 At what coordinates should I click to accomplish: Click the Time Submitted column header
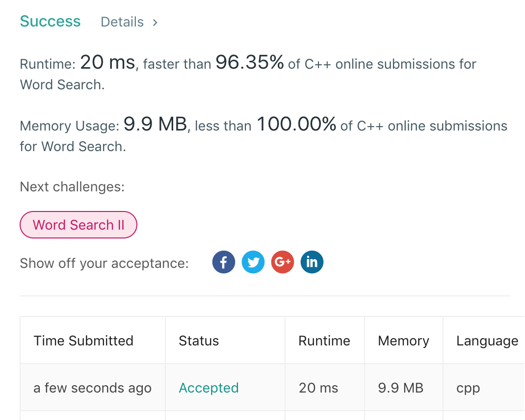coord(83,341)
